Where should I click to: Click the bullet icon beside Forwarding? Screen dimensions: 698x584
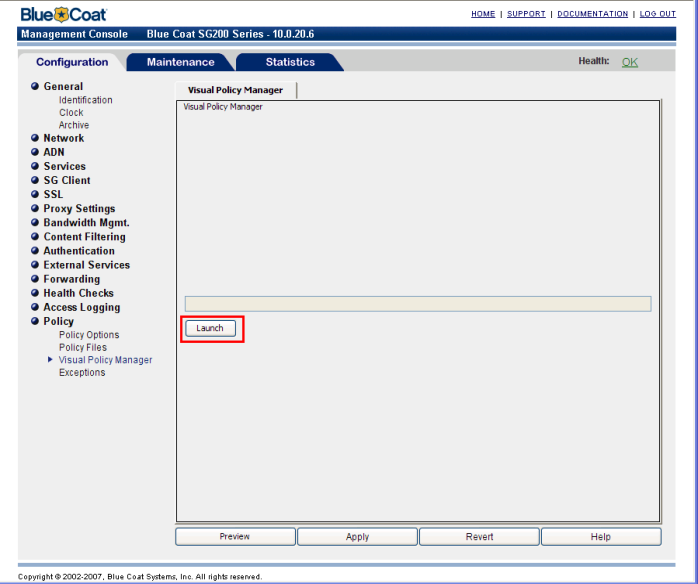coord(35,279)
